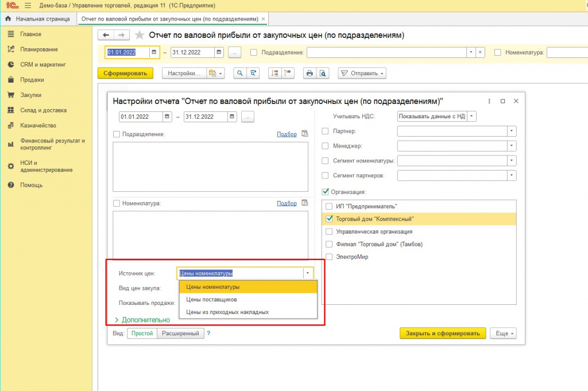This screenshot has width=588, height=391.
Task: Click Подбор link for Подразделение
Action: [x=287, y=134]
